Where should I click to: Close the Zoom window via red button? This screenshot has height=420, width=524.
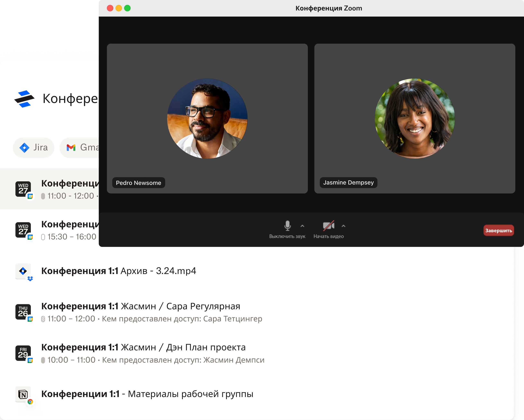pyautogui.click(x=110, y=8)
